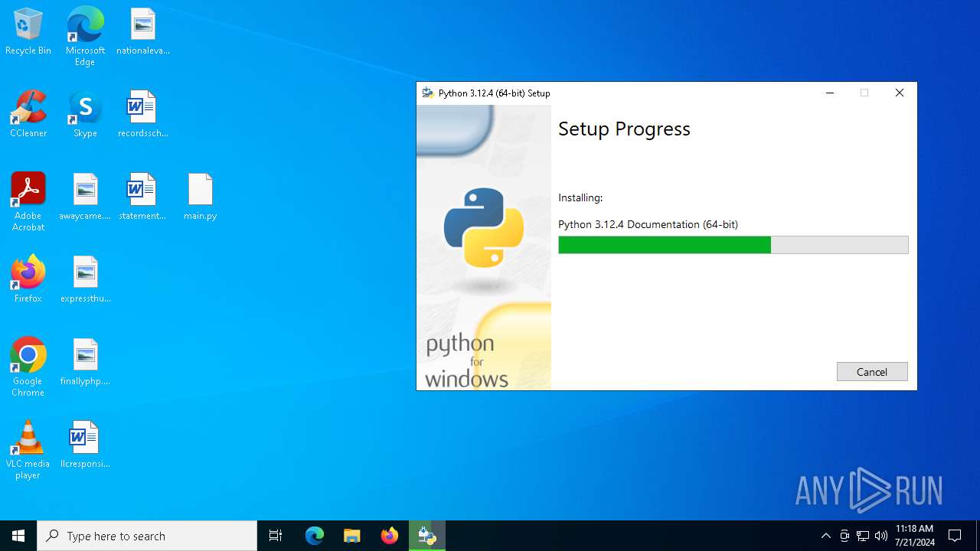Click the taskbar search box
This screenshot has height=551, width=980.
pyautogui.click(x=147, y=536)
